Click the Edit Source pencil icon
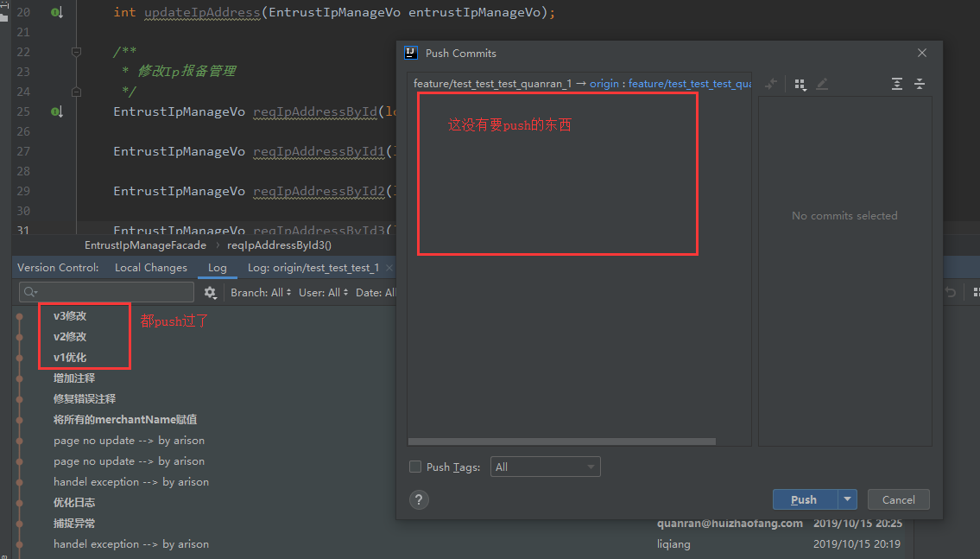980x559 pixels. click(823, 84)
